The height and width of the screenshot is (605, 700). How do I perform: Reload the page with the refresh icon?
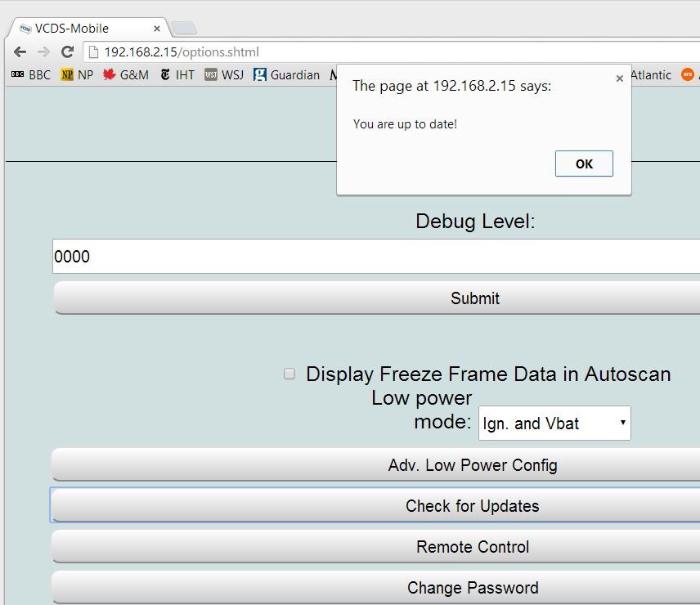pyautogui.click(x=67, y=51)
